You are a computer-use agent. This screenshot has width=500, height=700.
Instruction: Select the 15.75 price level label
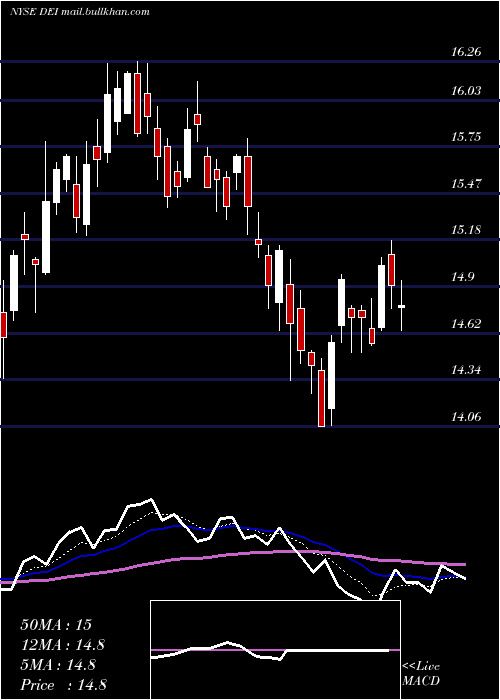pyautogui.click(x=466, y=137)
